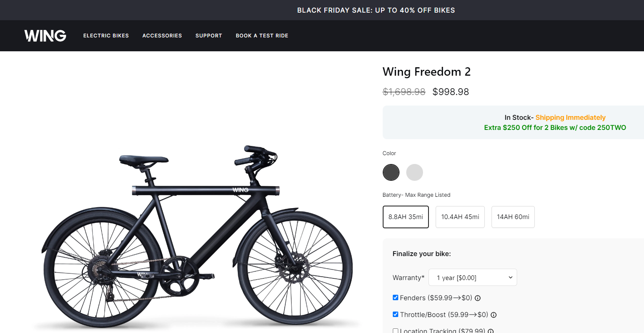644x333 pixels.
Task: Pick the 10.4AH 45mi battery option
Action: tap(460, 217)
